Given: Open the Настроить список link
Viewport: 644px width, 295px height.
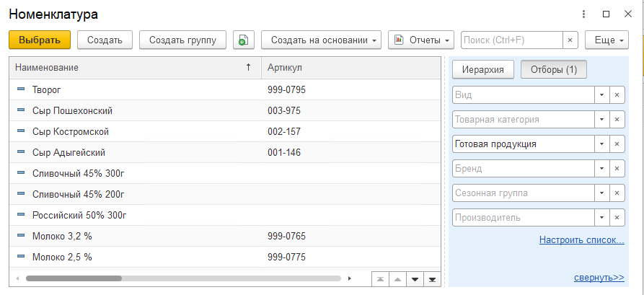Looking at the screenshot, I should [x=581, y=239].
